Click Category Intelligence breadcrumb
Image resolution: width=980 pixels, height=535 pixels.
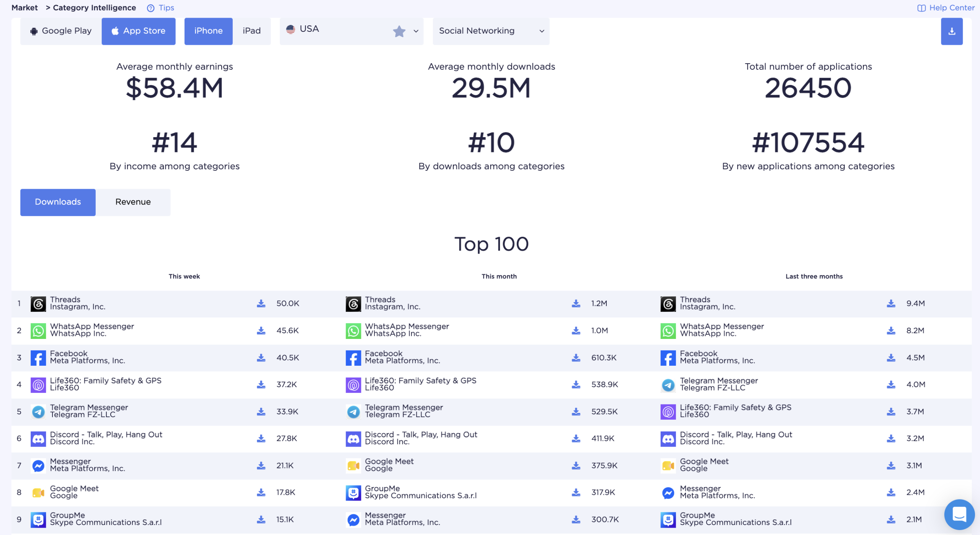click(94, 8)
